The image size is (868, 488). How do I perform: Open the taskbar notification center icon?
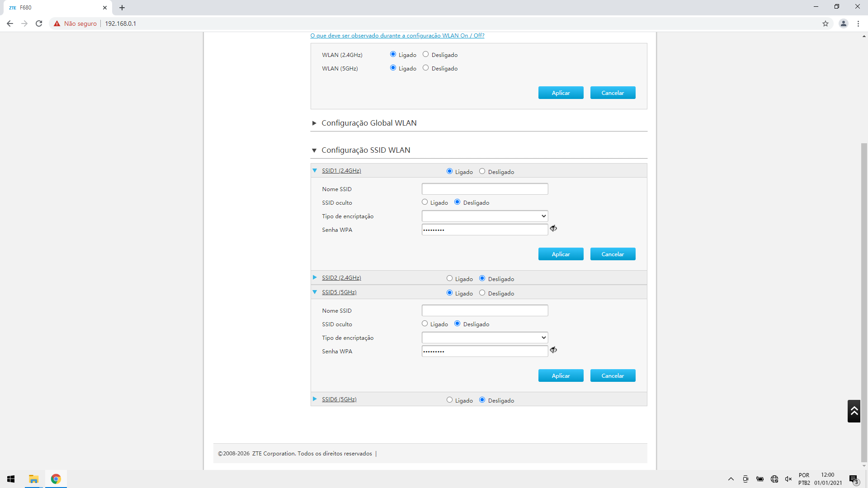click(x=853, y=479)
